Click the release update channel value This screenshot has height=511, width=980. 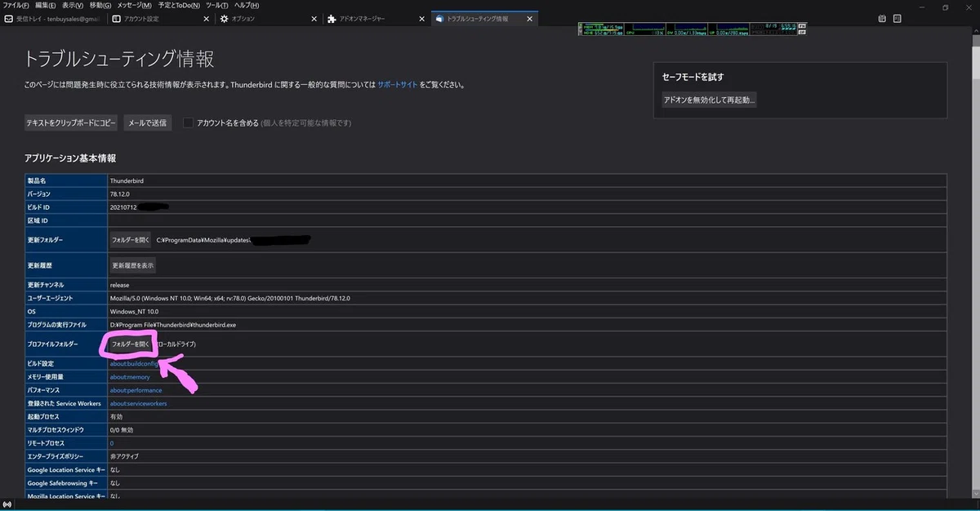(120, 285)
